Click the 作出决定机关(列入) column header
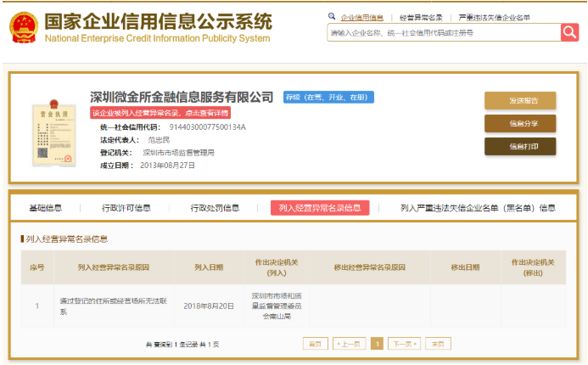This screenshot has height=365, width=588. (x=277, y=267)
